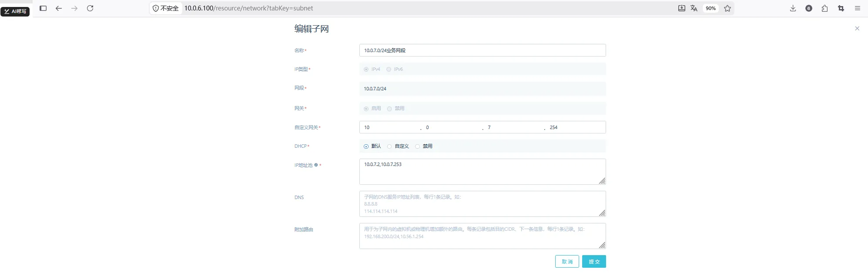Viewport: 868px width, 276px height.
Task: Click the 自定义网关 label
Action: [306, 127]
